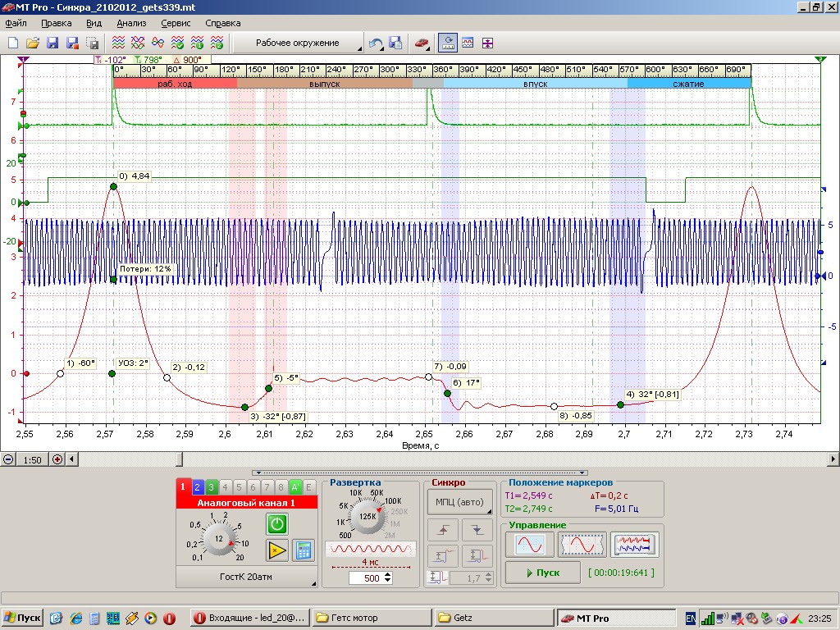Click the Undo arrow toolbar icon
Screen dimensions: 840x630
(x=376, y=43)
